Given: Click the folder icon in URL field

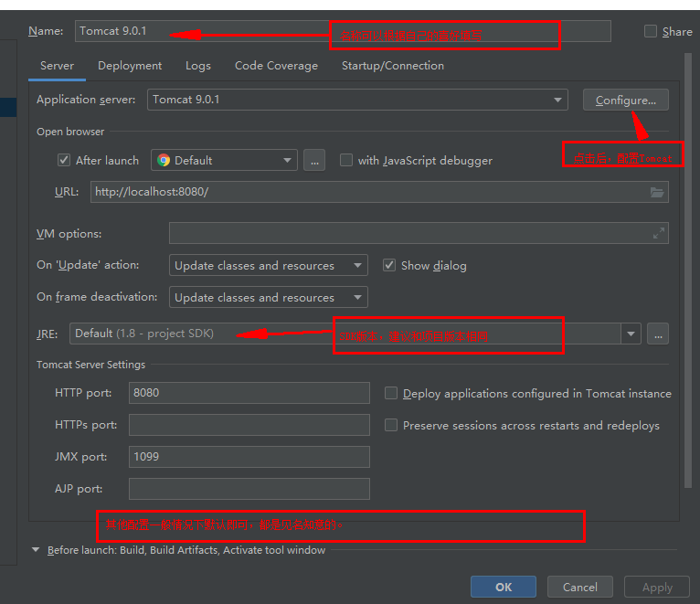Looking at the screenshot, I should (x=657, y=193).
